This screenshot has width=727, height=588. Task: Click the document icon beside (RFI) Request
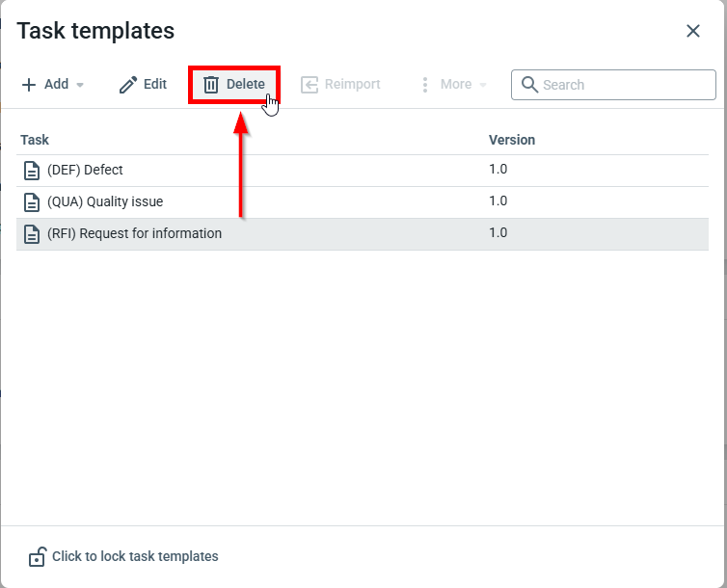click(32, 234)
